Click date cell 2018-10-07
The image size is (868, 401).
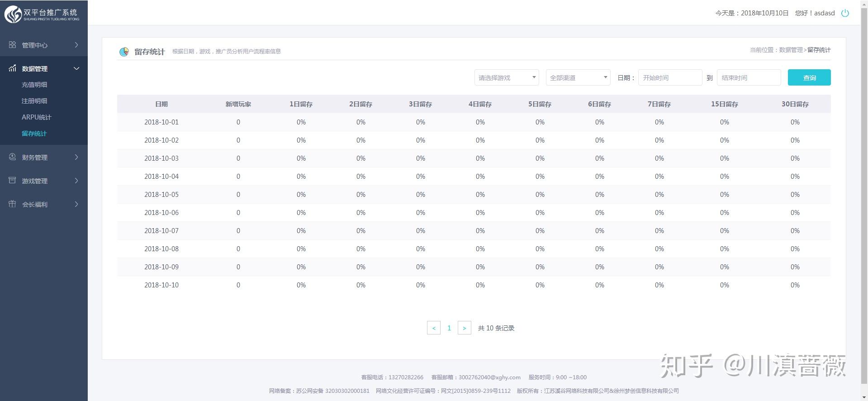point(161,231)
